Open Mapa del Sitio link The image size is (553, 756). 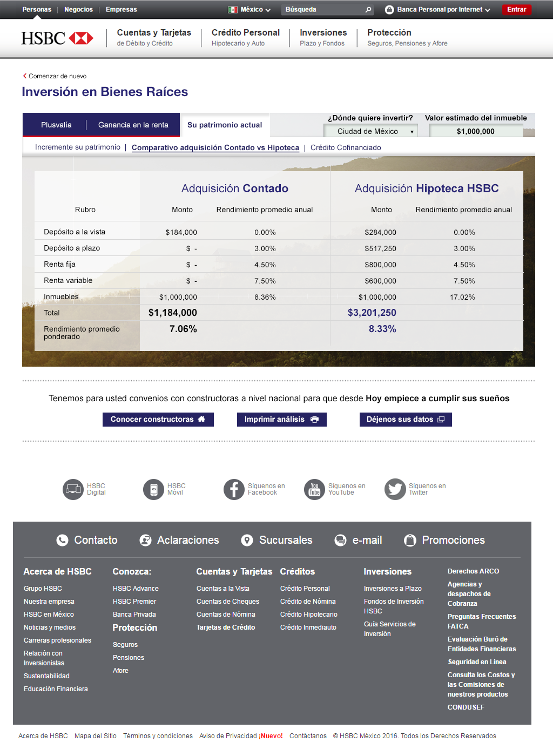click(x=96, y=736)
